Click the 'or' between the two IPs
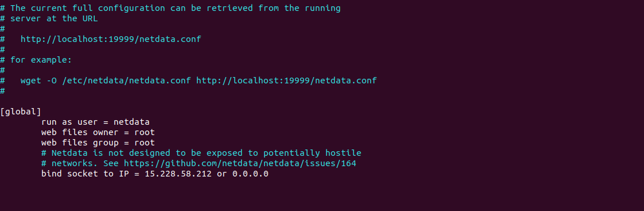 tap(222, 174)
